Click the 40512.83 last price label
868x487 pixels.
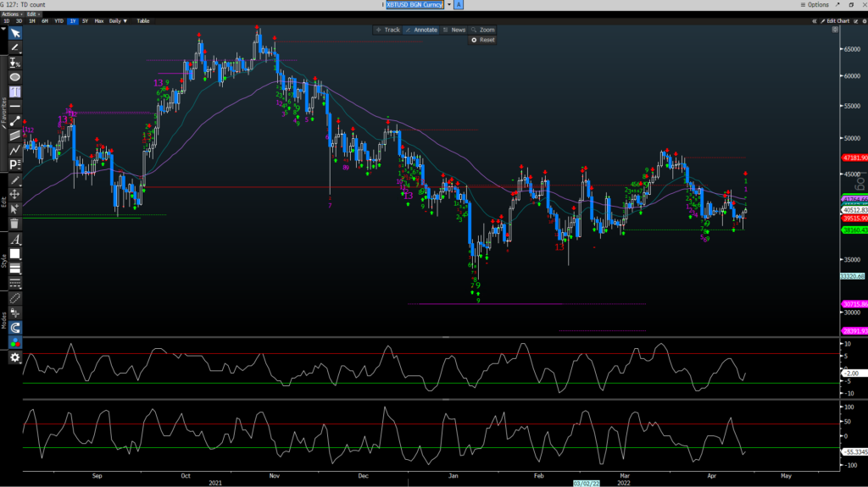(854, 210)
